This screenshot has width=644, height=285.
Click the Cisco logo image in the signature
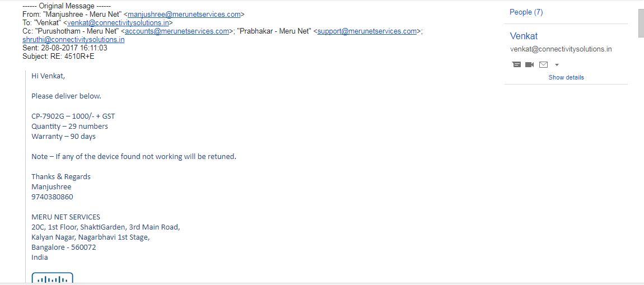click(x=52, y=278)
